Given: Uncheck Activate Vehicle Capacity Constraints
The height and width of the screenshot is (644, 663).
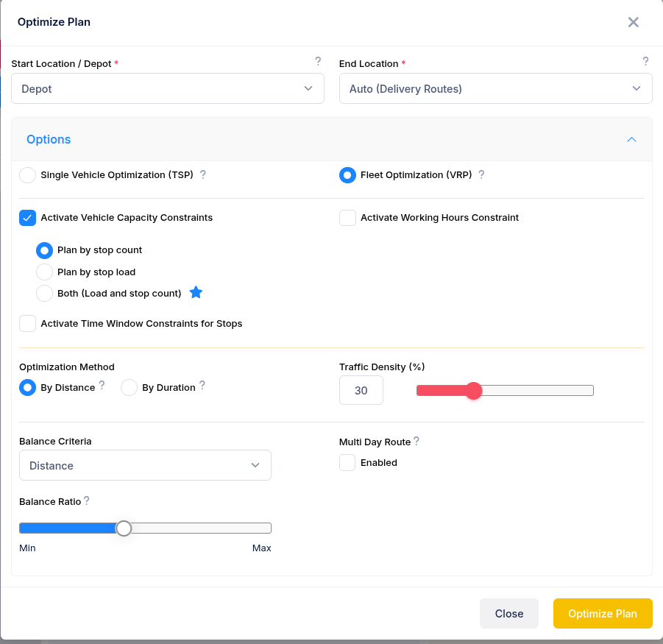Looking at the screenshot, I should point(28,218).
